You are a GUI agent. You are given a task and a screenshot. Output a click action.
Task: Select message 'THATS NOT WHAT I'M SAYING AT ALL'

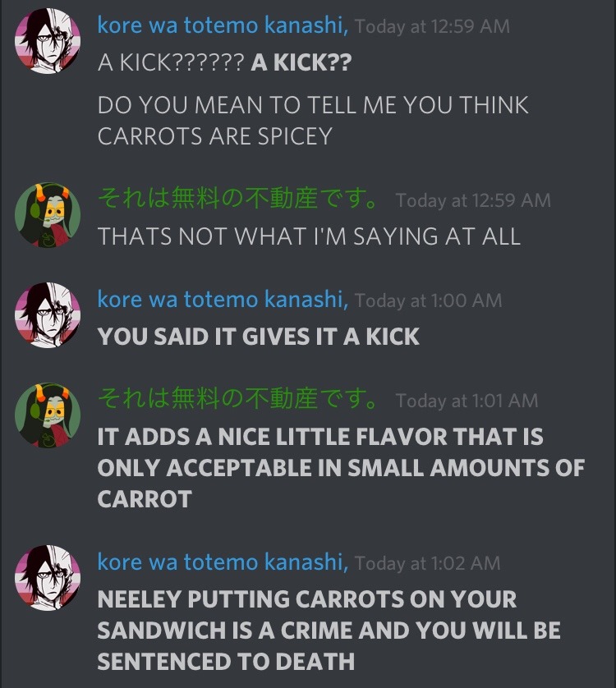pyautogui.click(x=309, y=236)
